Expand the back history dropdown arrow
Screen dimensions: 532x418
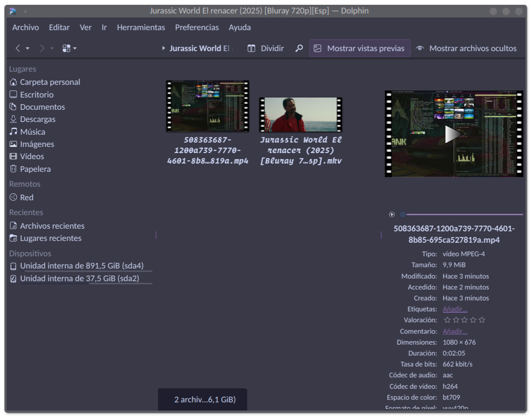[28, 49]
